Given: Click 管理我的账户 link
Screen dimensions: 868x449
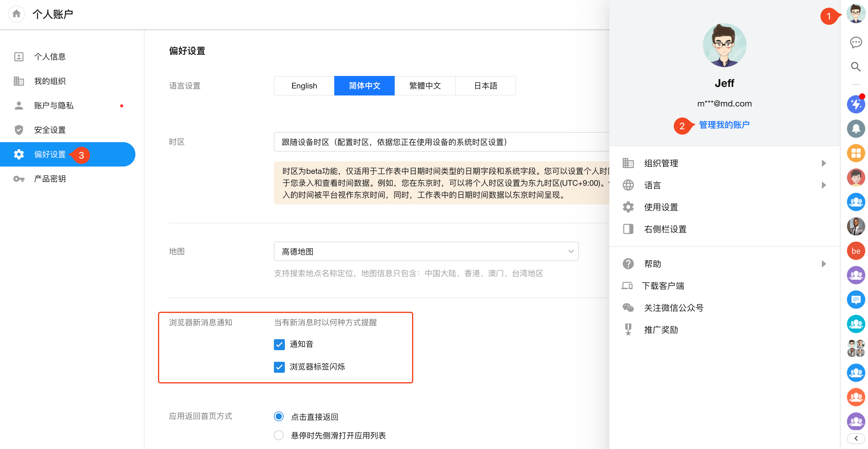Looking at the screenshot, I should pos(724,125).
